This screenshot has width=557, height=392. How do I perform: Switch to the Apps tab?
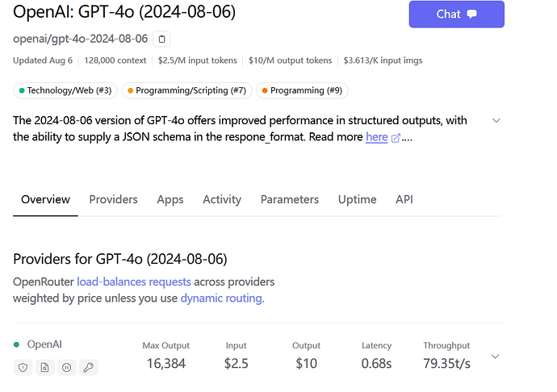pyautogui.click(x=170, y=199)
